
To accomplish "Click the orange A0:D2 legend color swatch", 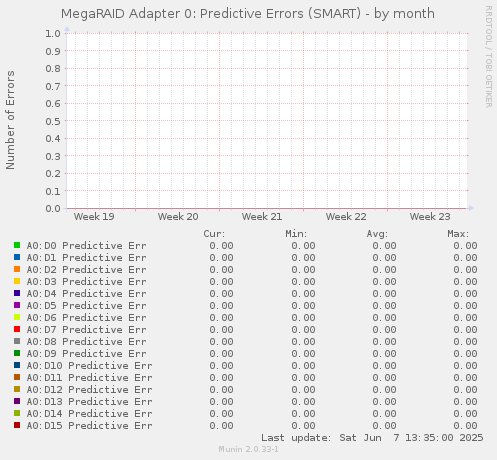I will (x=17, y=269).
